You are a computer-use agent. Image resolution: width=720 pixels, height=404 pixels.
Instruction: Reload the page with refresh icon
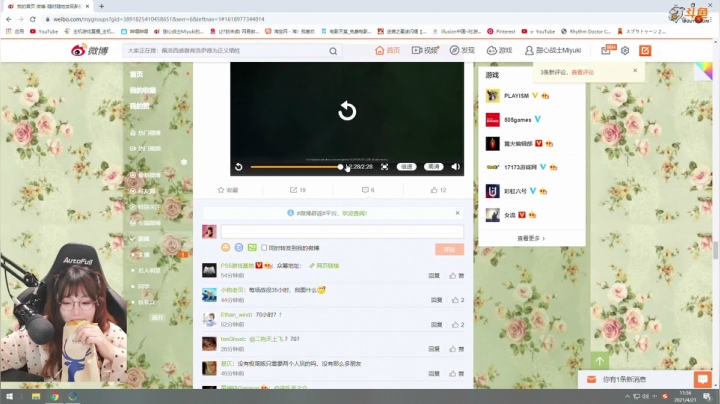(x=32, y=19)
